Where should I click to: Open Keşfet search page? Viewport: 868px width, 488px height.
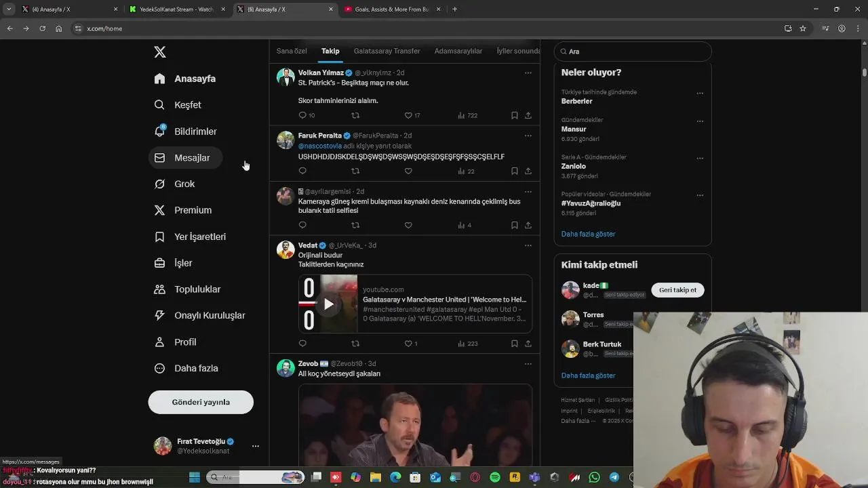(178, 105)
